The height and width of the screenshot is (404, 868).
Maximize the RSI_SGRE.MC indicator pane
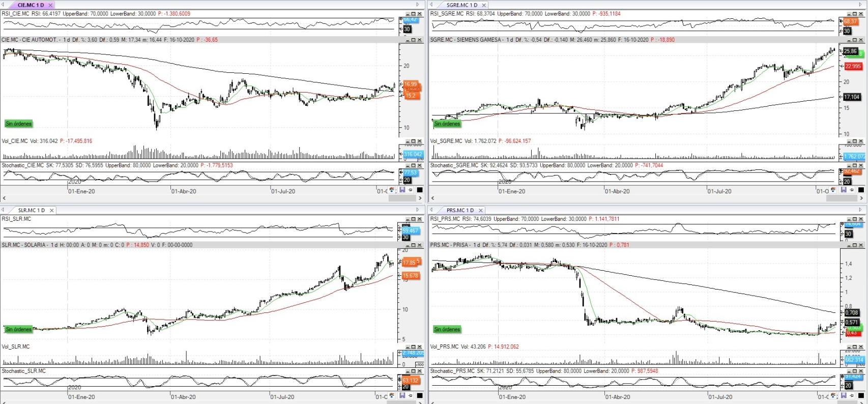[x=855, y=14]
